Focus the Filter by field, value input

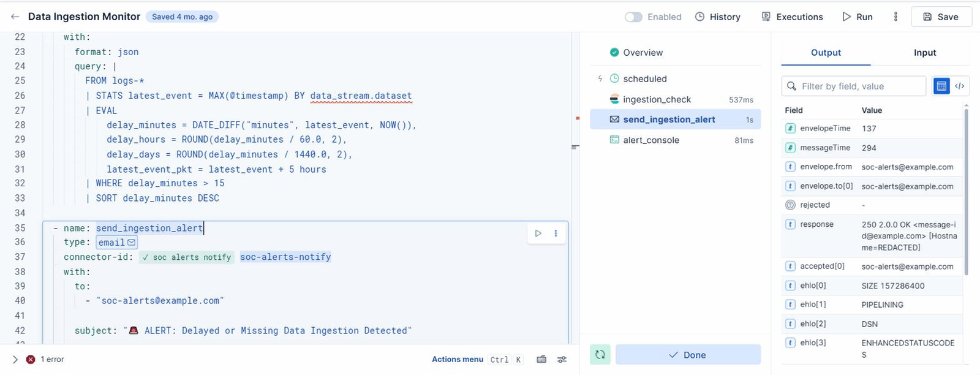coord(854,86)
